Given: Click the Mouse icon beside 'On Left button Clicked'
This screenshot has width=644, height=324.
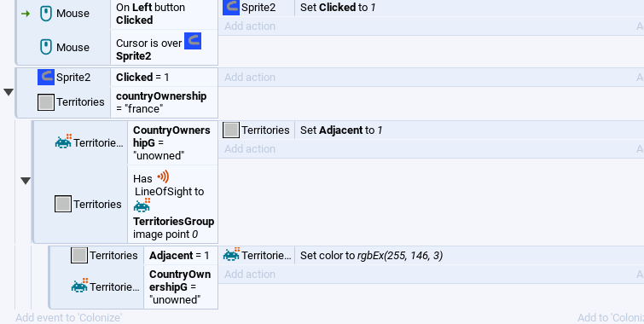Looking at the screenshot, I should point(46,14).
